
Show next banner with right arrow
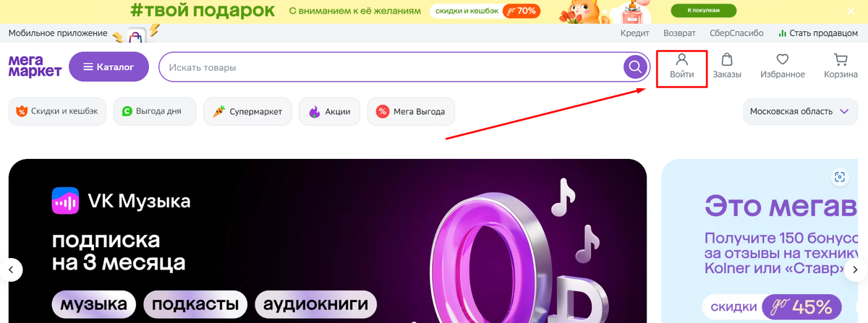[856, 270]
